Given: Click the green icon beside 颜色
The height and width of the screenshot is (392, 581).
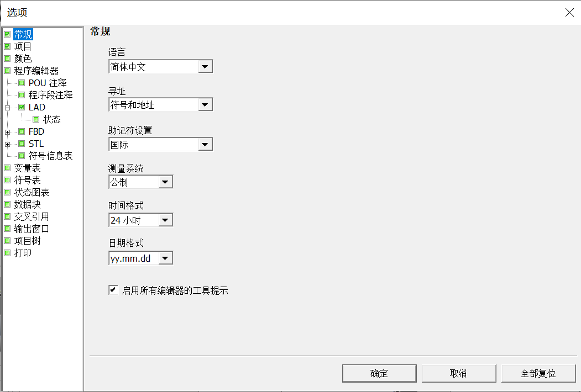Looking at the screenshot, I should 7,59.
